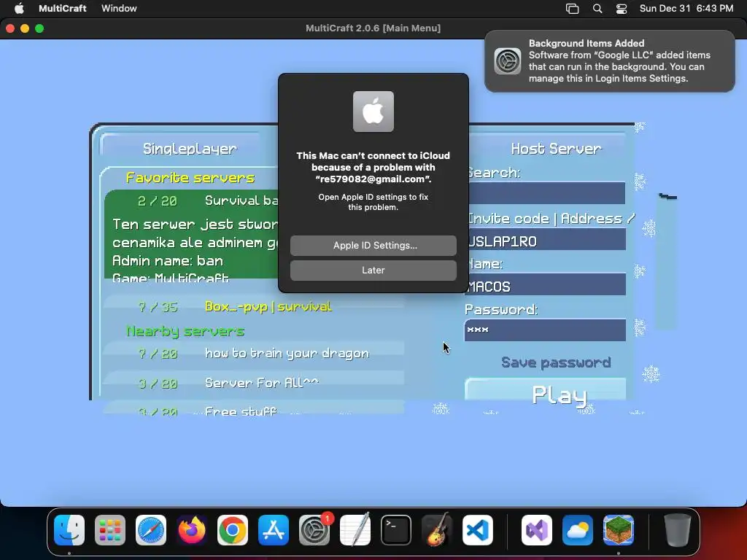747x560 pixels.
Task: Click the Nearby servers heading
Action: (185, 331)
